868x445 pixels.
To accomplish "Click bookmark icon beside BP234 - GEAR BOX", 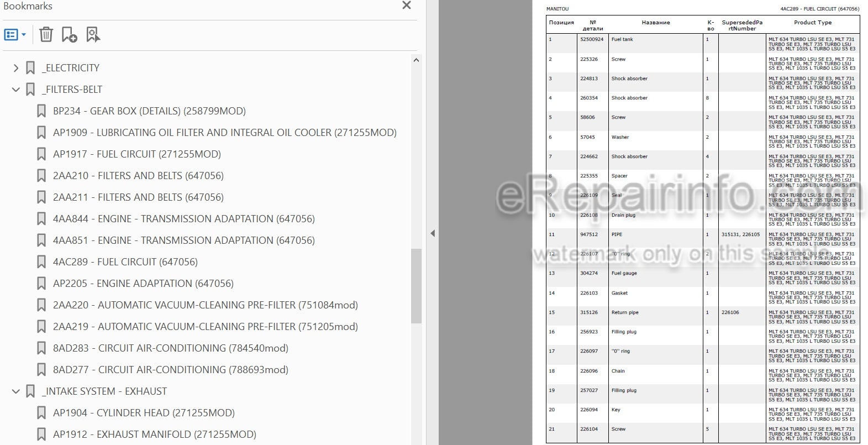I will [41, 111].
